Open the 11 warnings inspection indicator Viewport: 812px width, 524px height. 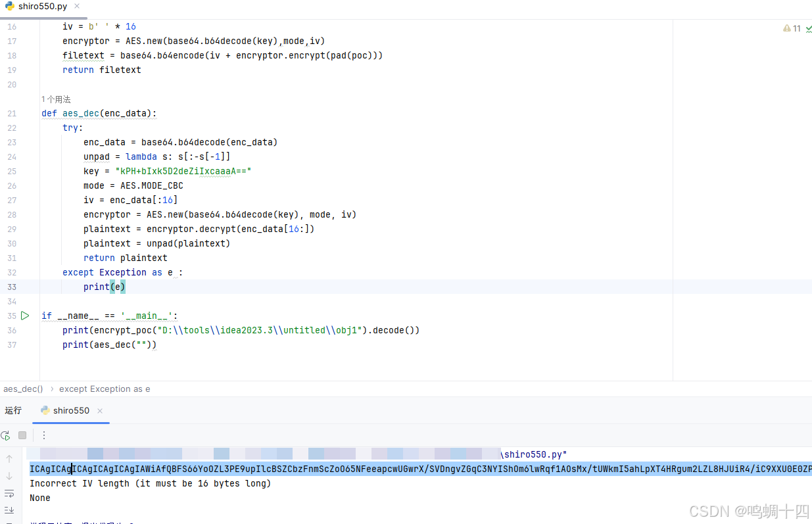click(792, 28)
